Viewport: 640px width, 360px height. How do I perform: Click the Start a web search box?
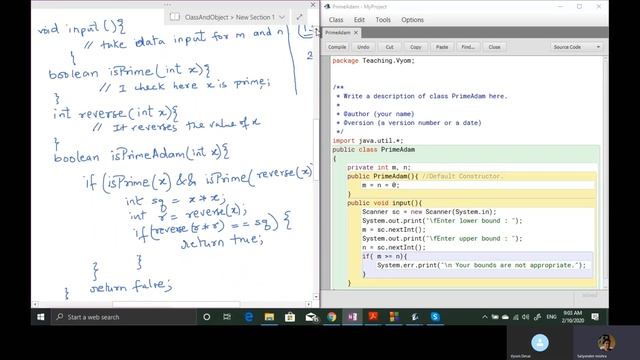124,317
